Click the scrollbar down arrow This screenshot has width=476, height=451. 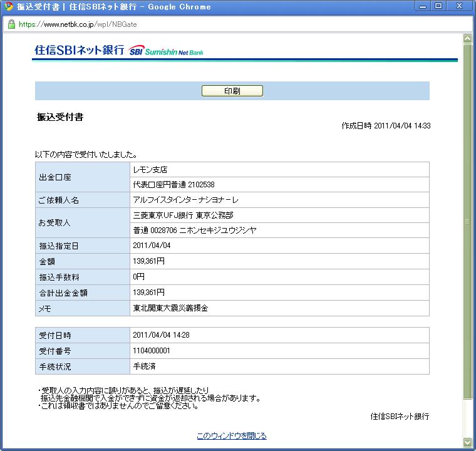(467, 442)
